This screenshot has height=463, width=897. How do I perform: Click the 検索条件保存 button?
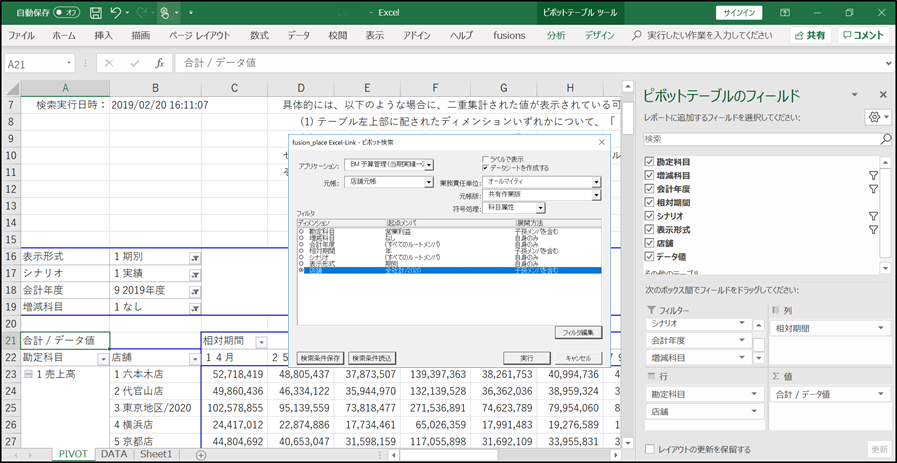point(321,358)
